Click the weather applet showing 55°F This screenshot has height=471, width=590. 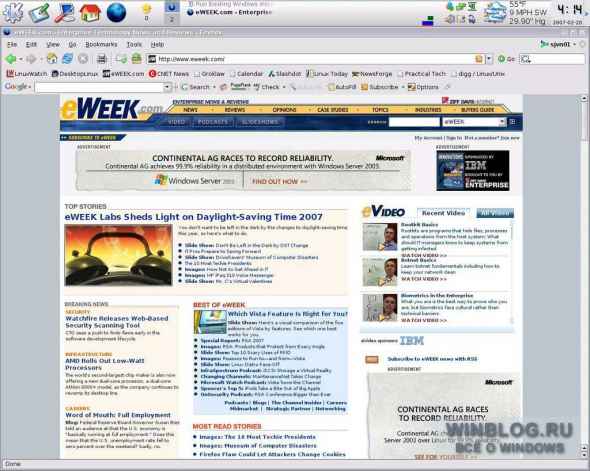515,13
